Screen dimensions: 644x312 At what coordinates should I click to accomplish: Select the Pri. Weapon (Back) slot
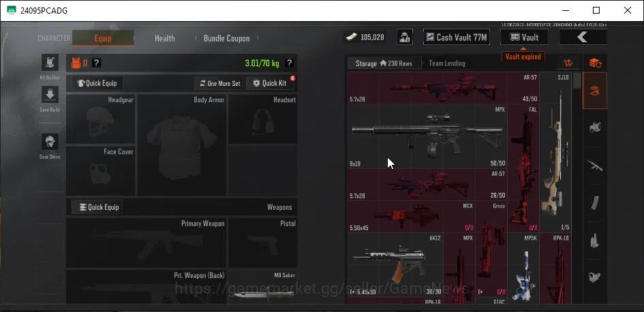pos(147,287)
